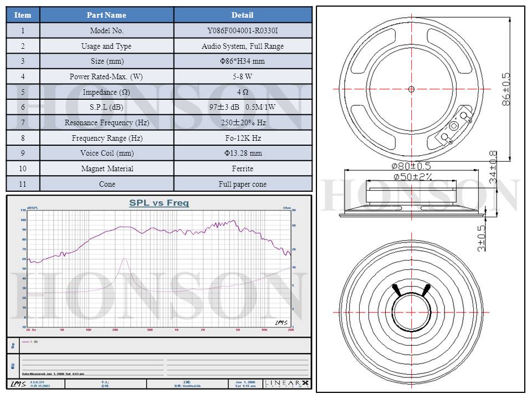Click the left black lead on bottom speaker

pyautogui.click(x=397, y=289)
